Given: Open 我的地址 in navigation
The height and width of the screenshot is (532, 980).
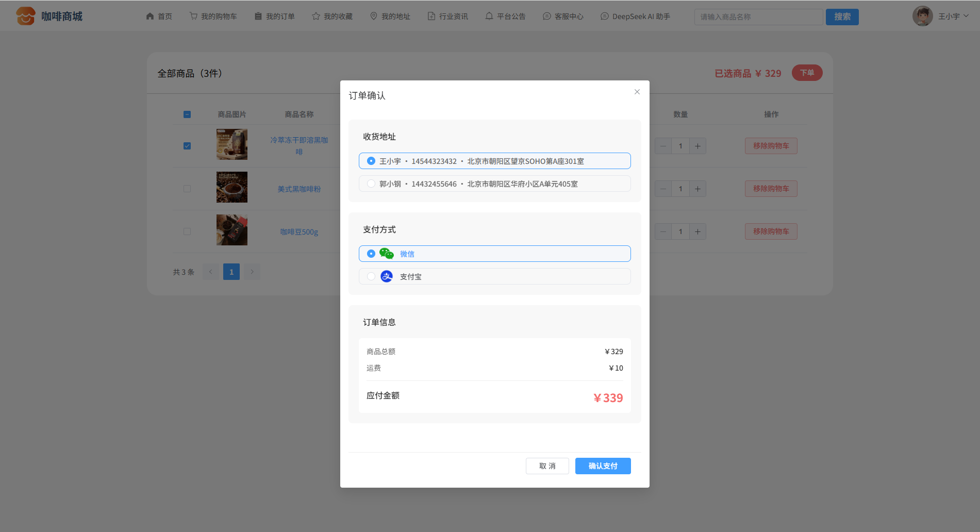Looking at the screenshot, I should click(x=390, y=16).
